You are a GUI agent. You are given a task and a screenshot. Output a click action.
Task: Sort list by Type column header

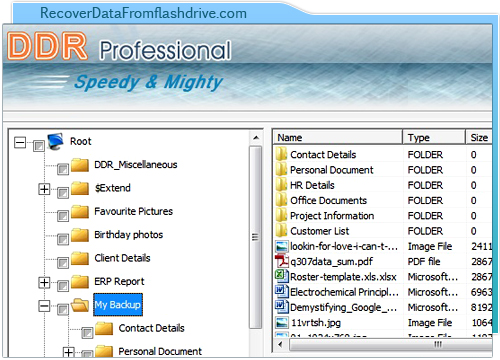coord(434,137)
